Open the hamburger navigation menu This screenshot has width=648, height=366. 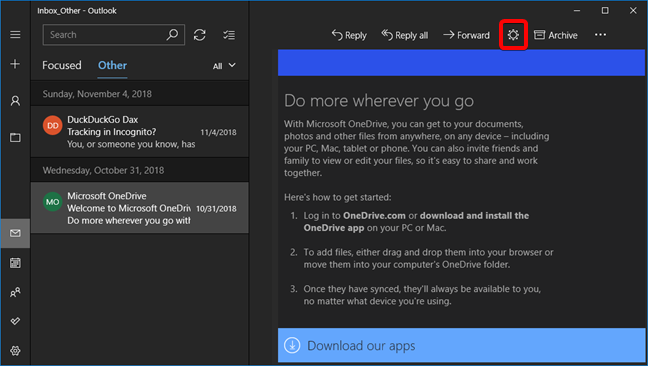pos(15,35)
